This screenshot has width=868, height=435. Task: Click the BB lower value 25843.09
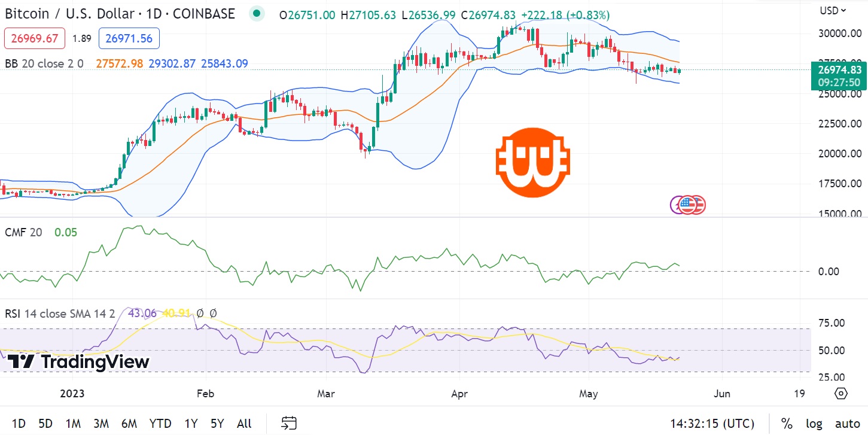(x=224, y=63)
